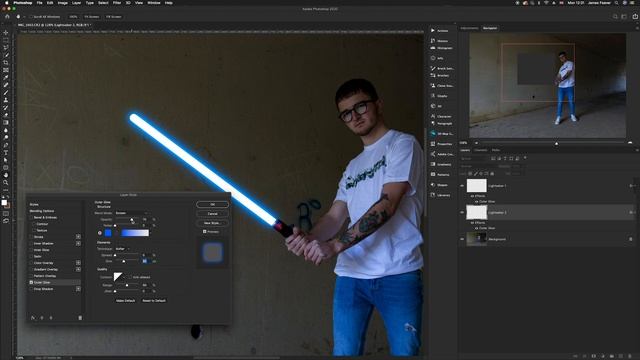The height and width of the screenshot is (360, 640).
Task: Select the Hand tool
Action: (x=6, y=175)
